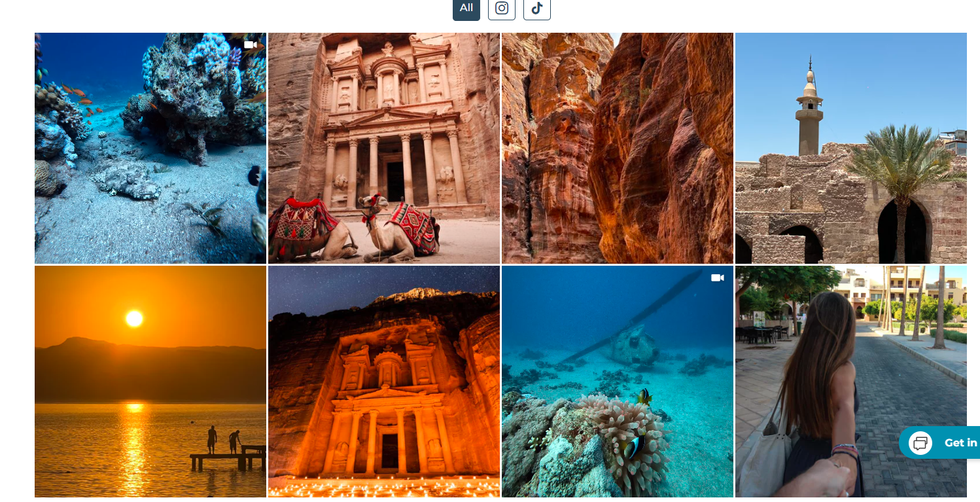Open the canyon rock walls photo

point(617,147)
